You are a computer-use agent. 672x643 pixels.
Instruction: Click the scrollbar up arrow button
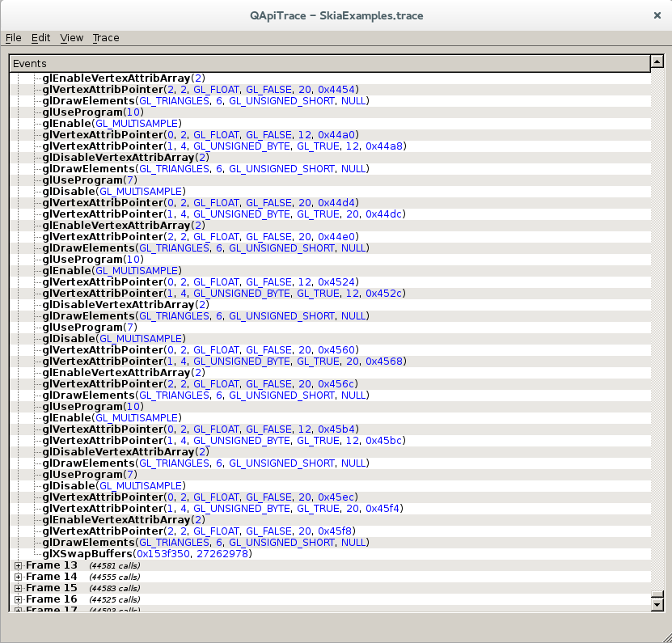pos(657,61)
